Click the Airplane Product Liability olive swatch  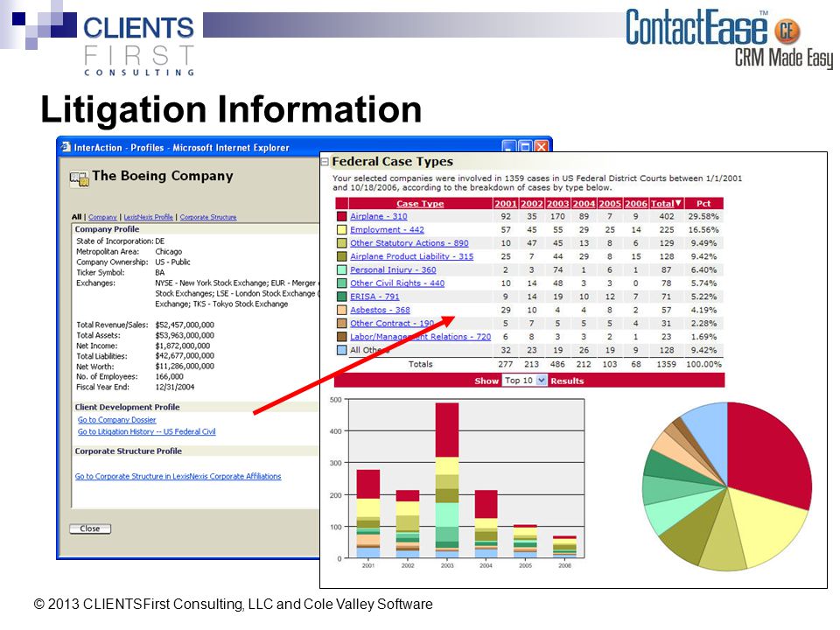click(341, 256)
